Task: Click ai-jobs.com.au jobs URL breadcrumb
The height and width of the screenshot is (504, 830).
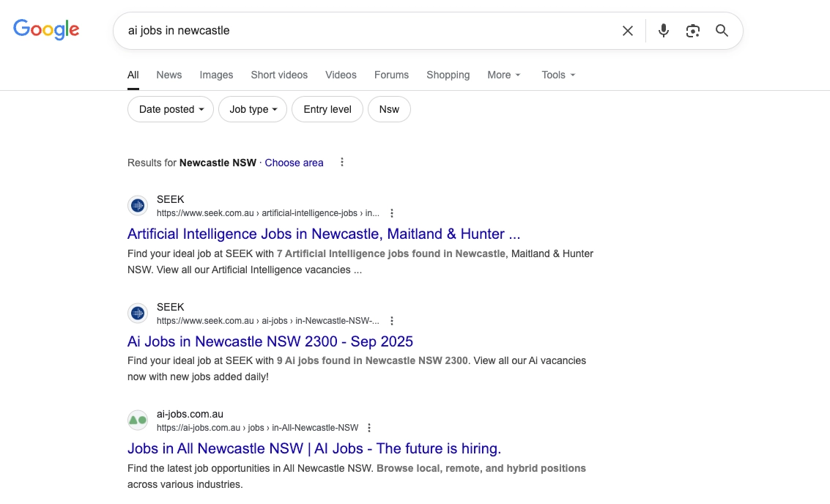Action: [x=257, y=428]
